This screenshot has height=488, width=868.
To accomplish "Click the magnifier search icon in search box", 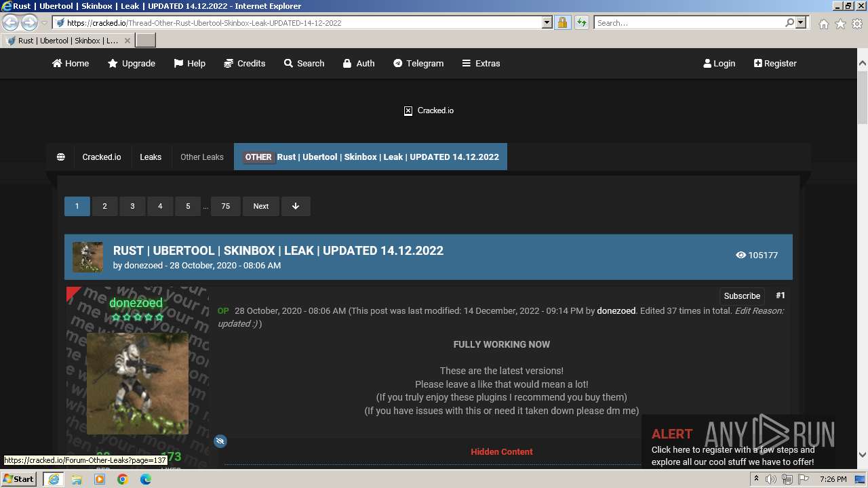I will [x=789, y=22].
